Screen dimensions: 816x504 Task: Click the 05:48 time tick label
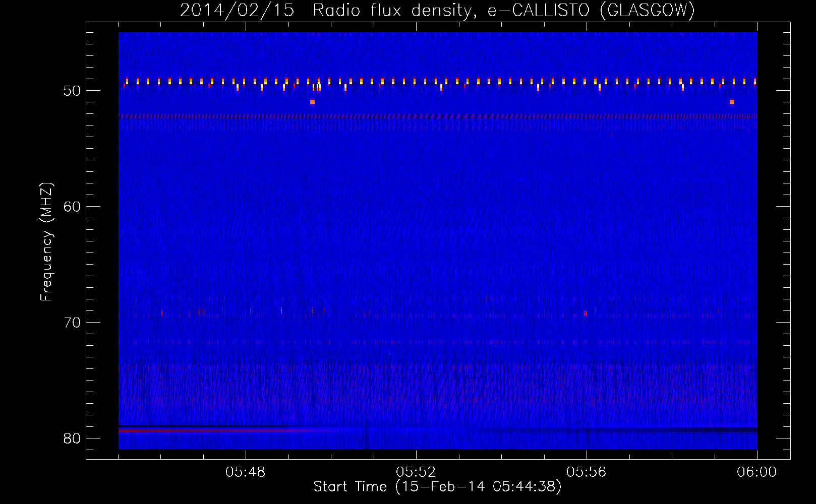[x=246, y=472]
